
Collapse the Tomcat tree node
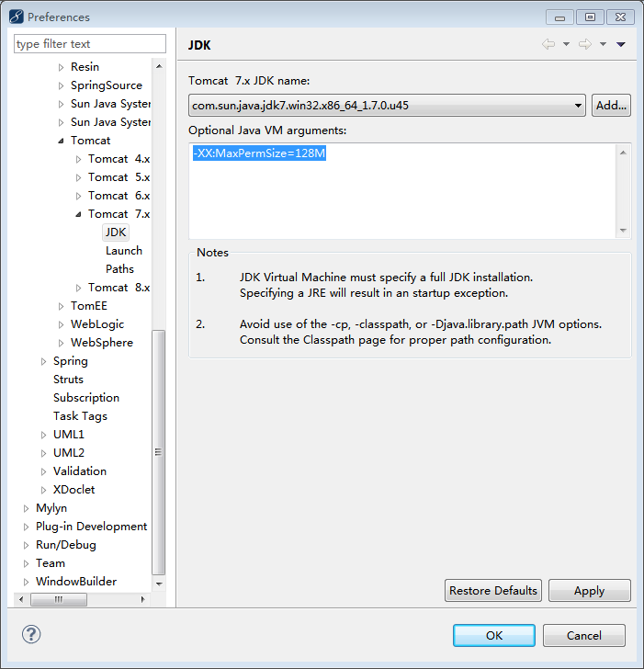[x=61, y=141]
